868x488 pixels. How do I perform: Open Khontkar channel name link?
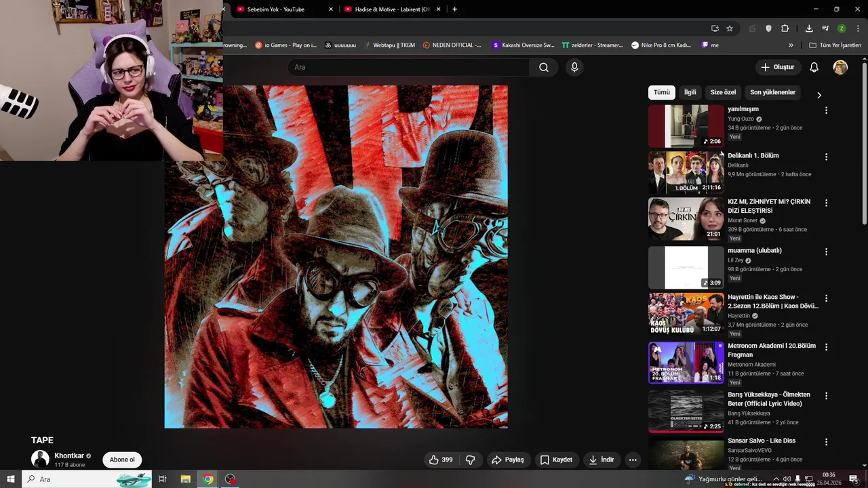pyautogui.click(x=69, y=455)
